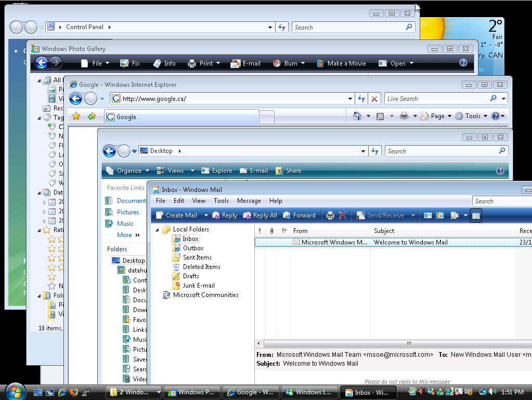The width and height of the screenshot is (532, 400).
Task: Open Fix in Photo Gallery toolbar
Action: (130, 63)
